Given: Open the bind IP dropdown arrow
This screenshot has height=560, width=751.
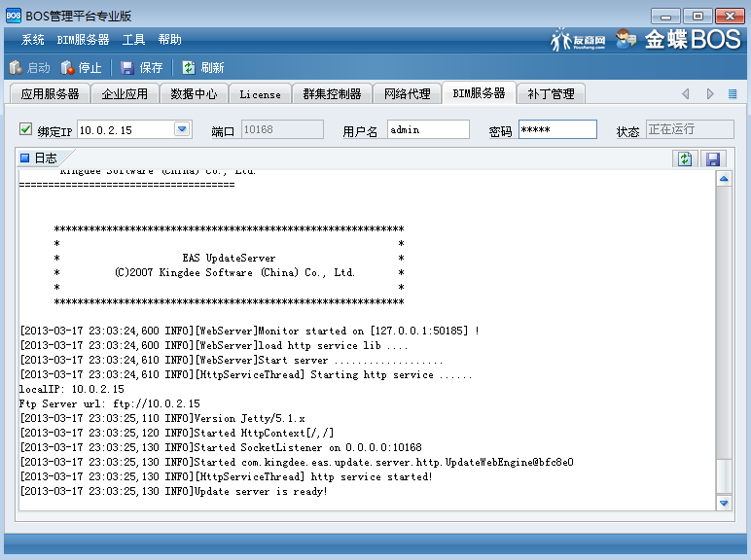Looking at the screenshot, I should click(x=182, y=129).
